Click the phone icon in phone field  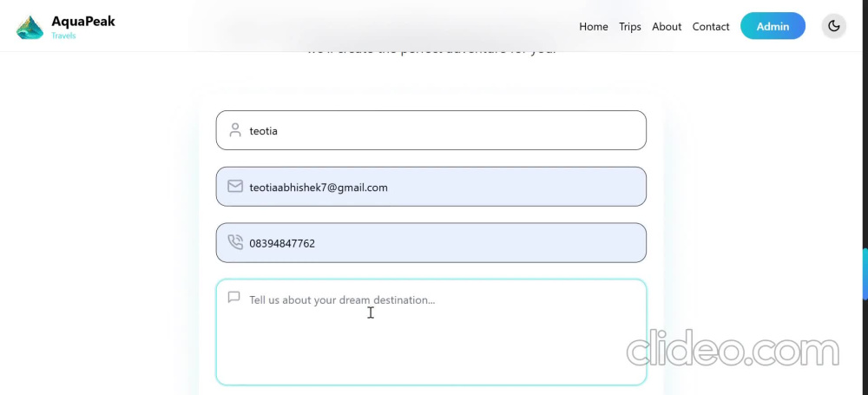coord(235,242)
